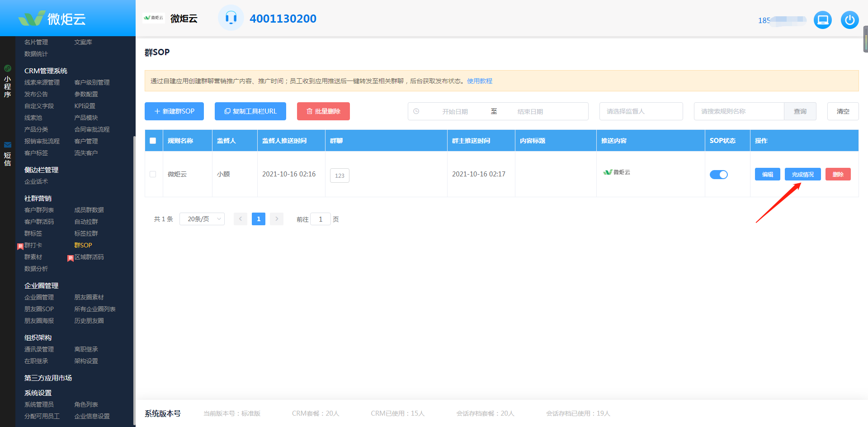Open 群打卡 in the sidebar
Viewport: 868px width, 427px height.
pyautogui.click(x=33, y=245)
